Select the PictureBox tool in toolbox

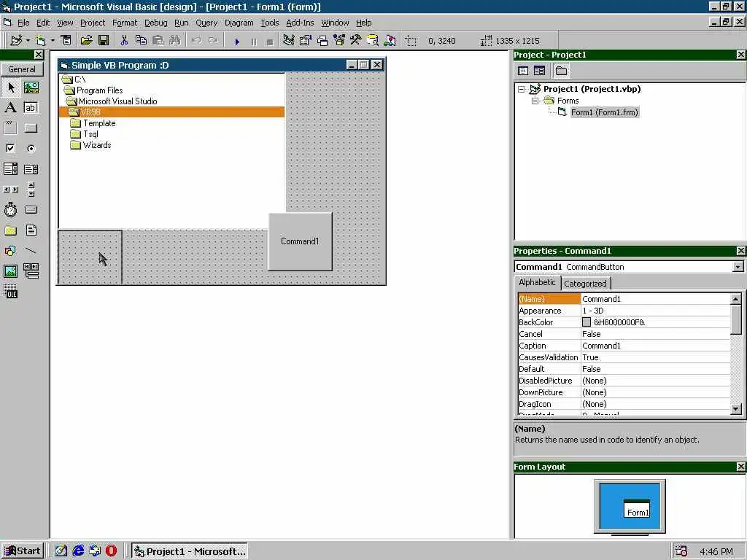point(31,87)
